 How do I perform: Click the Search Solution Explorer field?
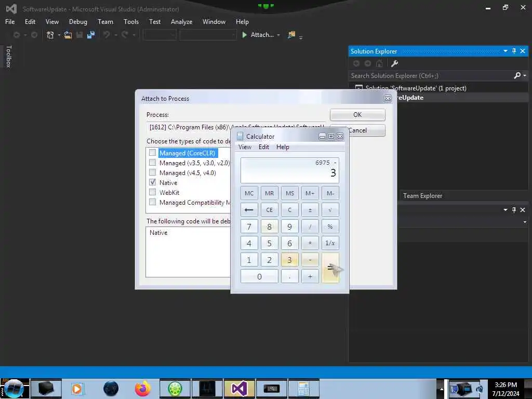(431, 76)
